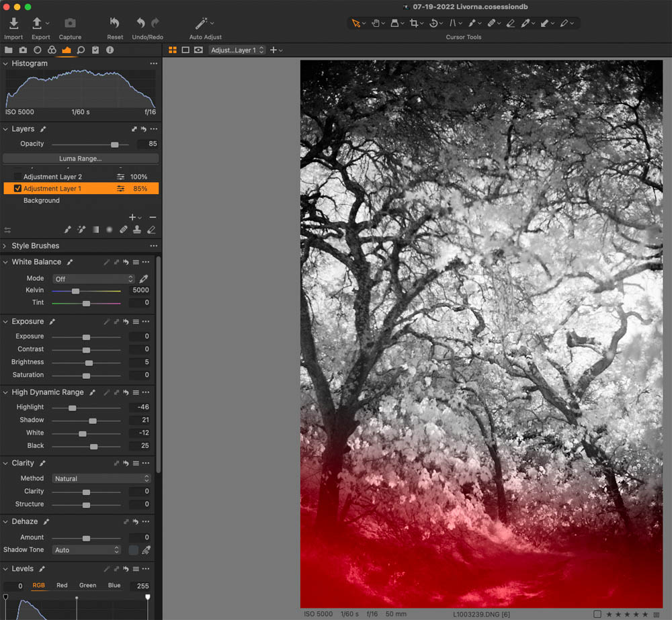Pick the Clone stamp in Layers panel
The width and height of the screenshot is (672, 620).
136,230
